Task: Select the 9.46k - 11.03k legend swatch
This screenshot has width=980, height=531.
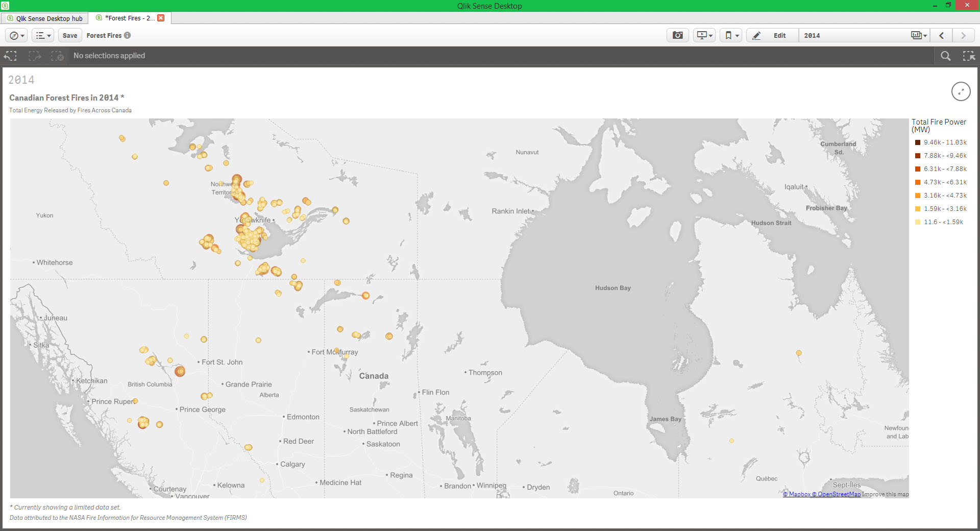Action: pyautogui.click(x=918, y=142)
